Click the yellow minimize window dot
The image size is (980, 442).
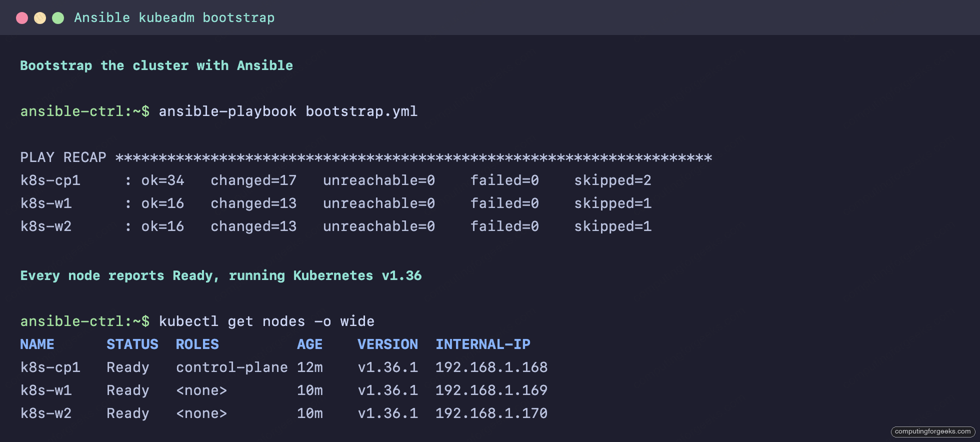pos(40,18)
